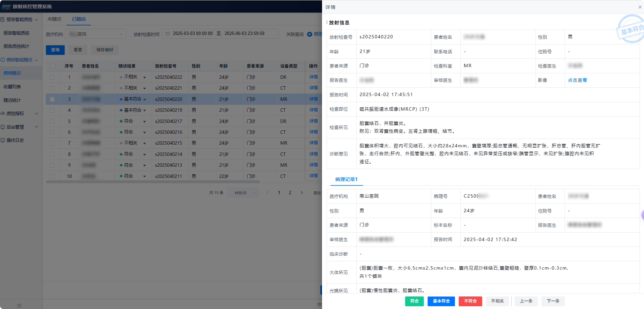Select the 病理 radio button
644x309 pixels.
pos(309,34)
